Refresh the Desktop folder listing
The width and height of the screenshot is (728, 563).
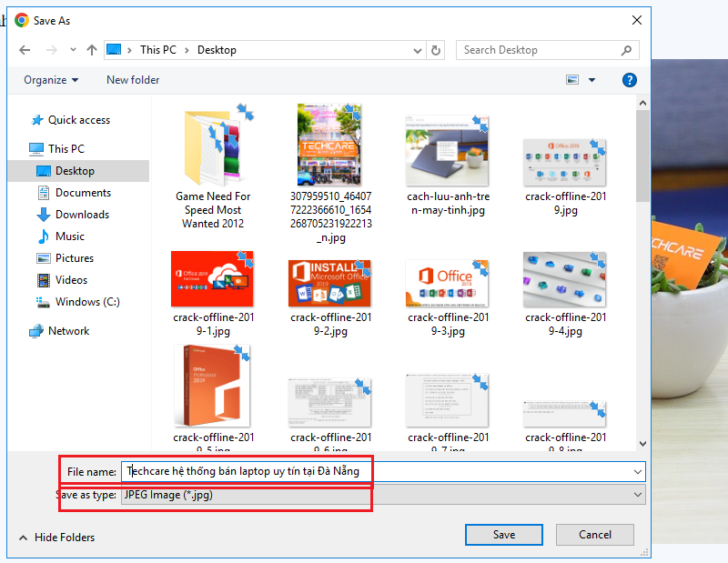pos(436,50)
